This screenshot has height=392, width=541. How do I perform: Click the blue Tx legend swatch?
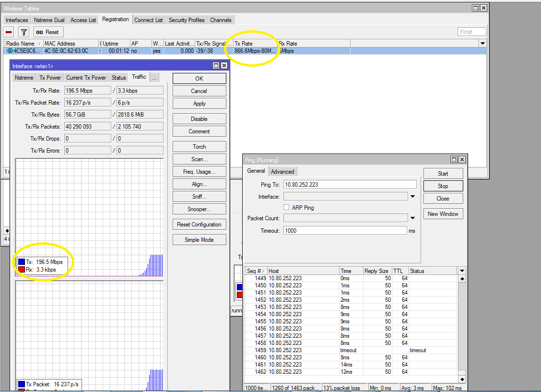22,262
